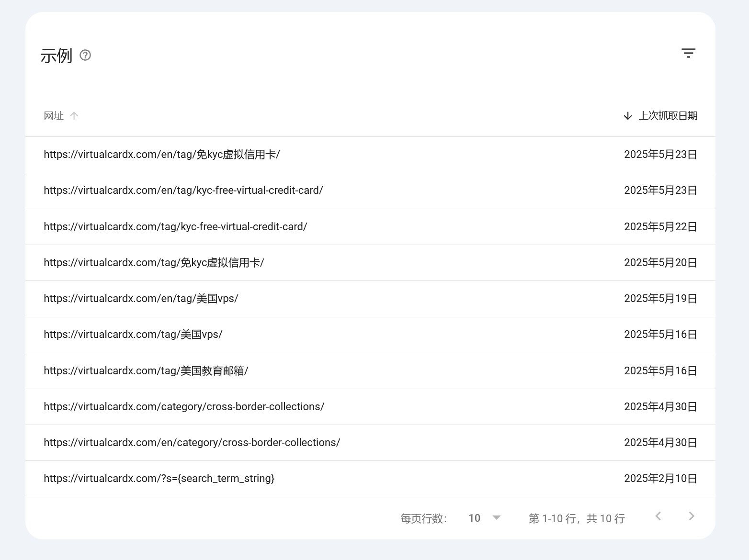Open the en/tag/美国vps URL row
Image resolution: width=749 pixels, height=560 pixels.
pyautogui.click(x=370, y=299)
